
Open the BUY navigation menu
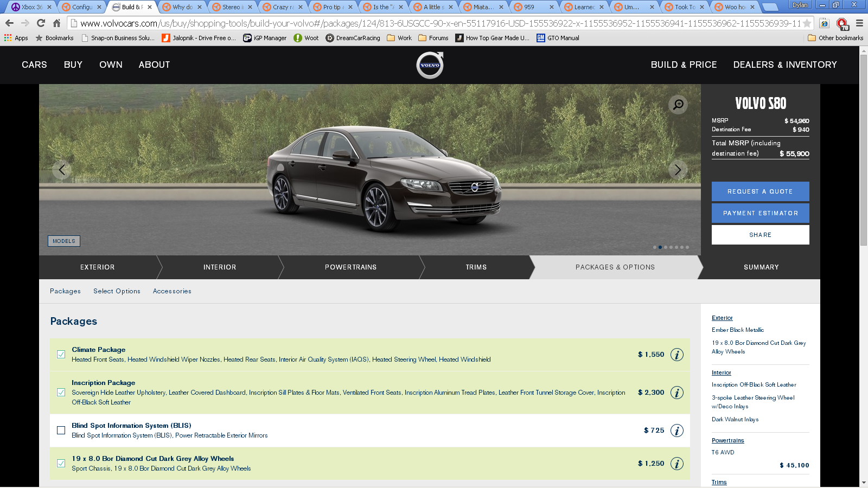[x=73, y=65]
